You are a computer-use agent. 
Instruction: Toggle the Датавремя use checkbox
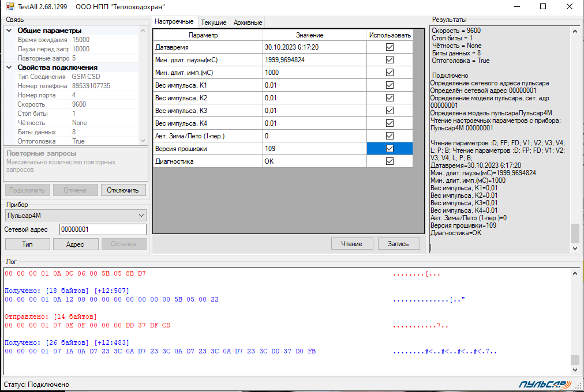click(x=390, y=47)
